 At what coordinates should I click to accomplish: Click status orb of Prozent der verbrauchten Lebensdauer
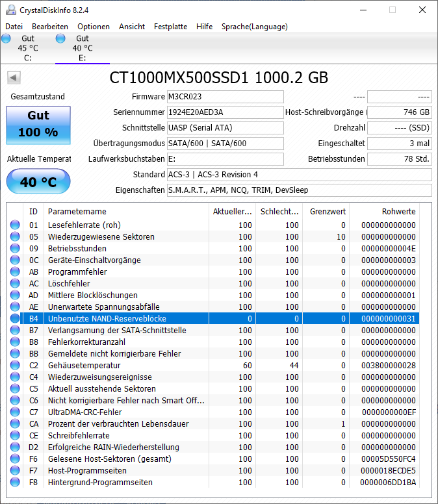click(x=15, y=423)
